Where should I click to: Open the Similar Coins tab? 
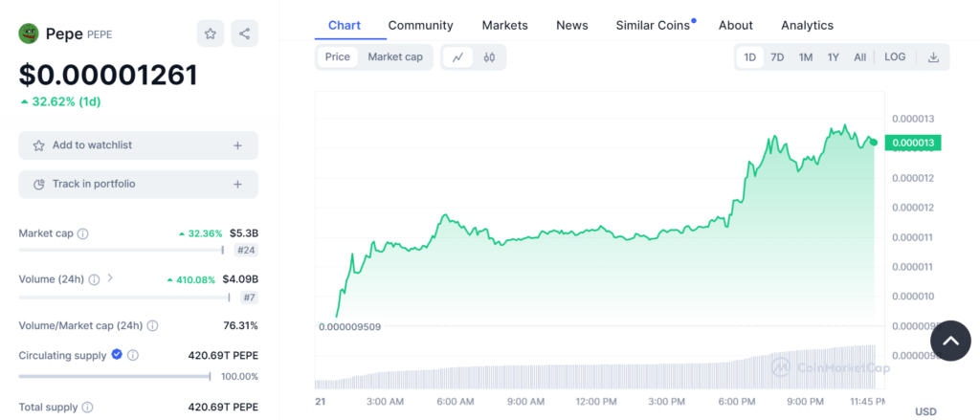pos(653,25)
